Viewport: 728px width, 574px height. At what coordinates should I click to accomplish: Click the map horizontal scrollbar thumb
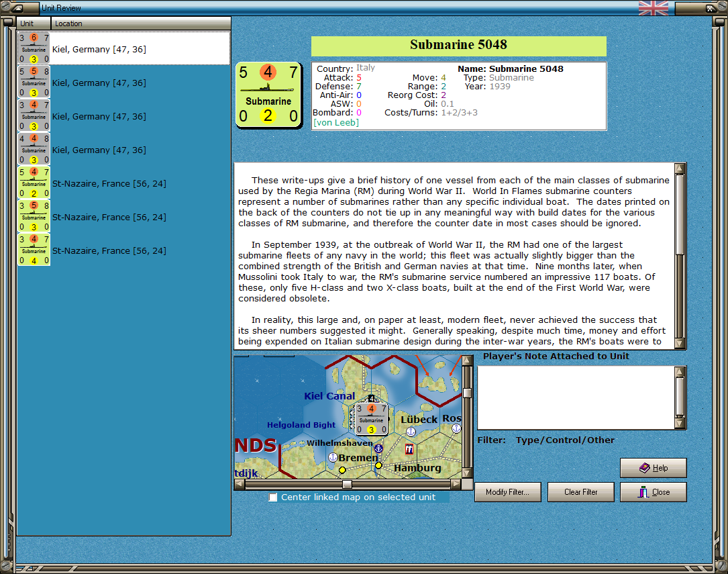click(347, 484)
